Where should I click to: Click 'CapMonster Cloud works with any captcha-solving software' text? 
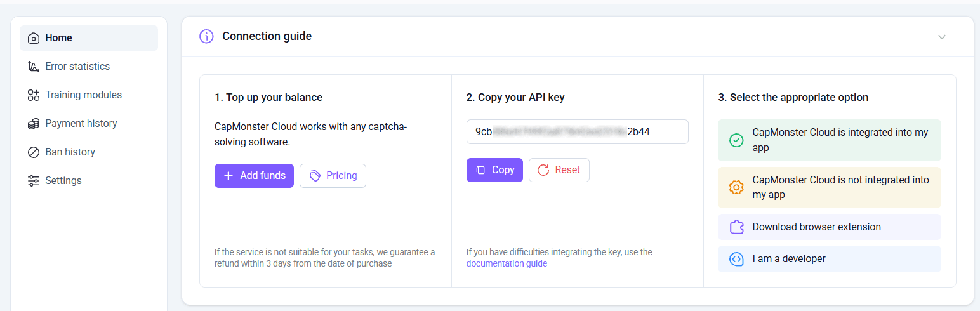[x=311, y=134]
